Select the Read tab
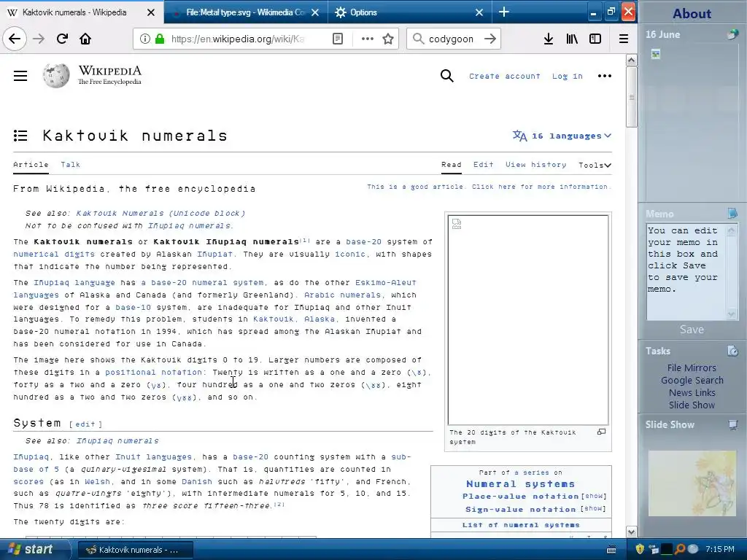This screenshot has width=747, height=560. pyautogui.click(x=451, y=164)
